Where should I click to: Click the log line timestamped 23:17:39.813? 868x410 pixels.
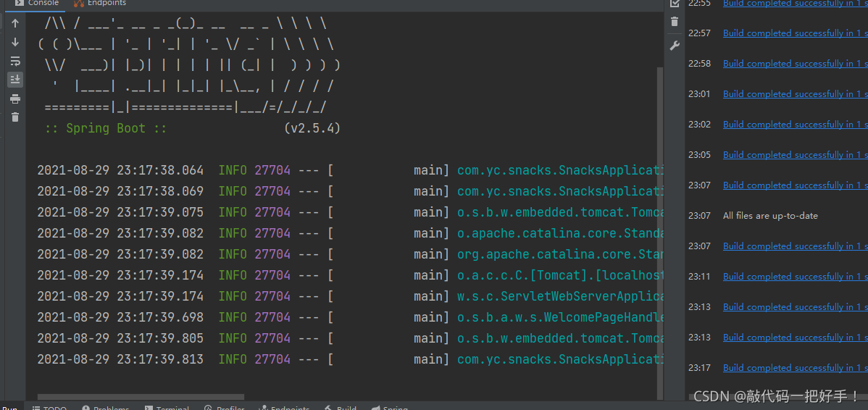click(x=351, y=359)
